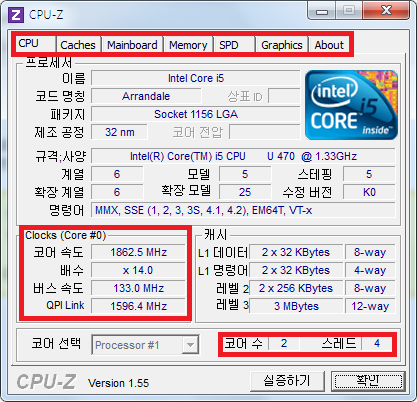Click the Processor #1 selection combo box

tap(145, 345)
